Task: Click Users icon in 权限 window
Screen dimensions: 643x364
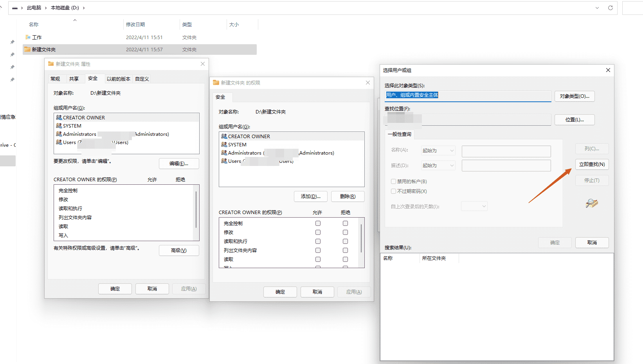Action: (224, 161)
